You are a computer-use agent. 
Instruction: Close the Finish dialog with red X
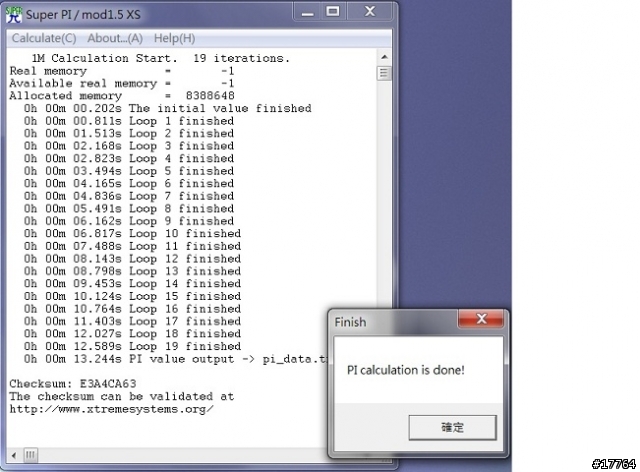tap(481, 318)
